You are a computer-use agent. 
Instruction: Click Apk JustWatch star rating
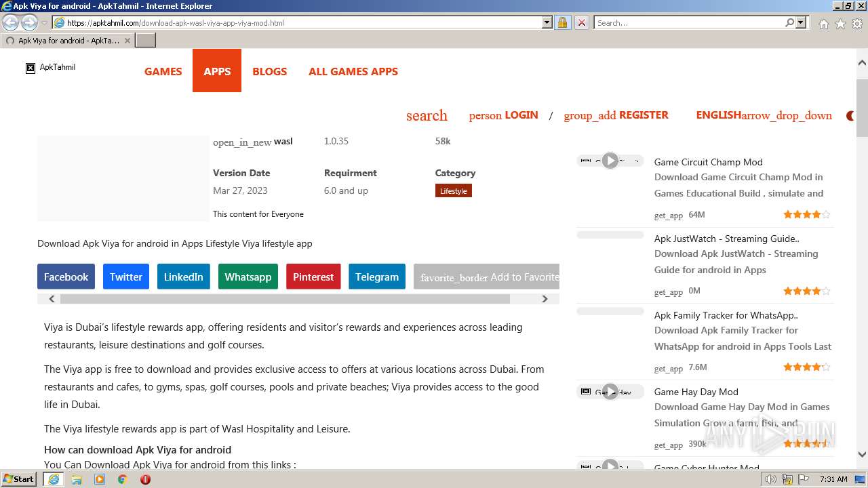[807, 291]
